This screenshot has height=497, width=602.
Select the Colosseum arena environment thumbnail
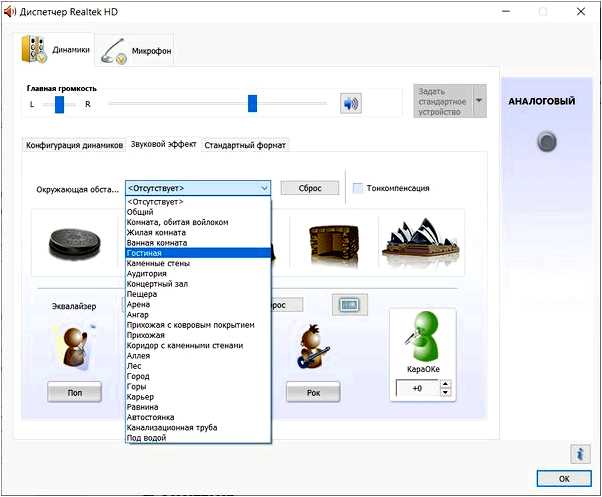click(x=334, y=244)
